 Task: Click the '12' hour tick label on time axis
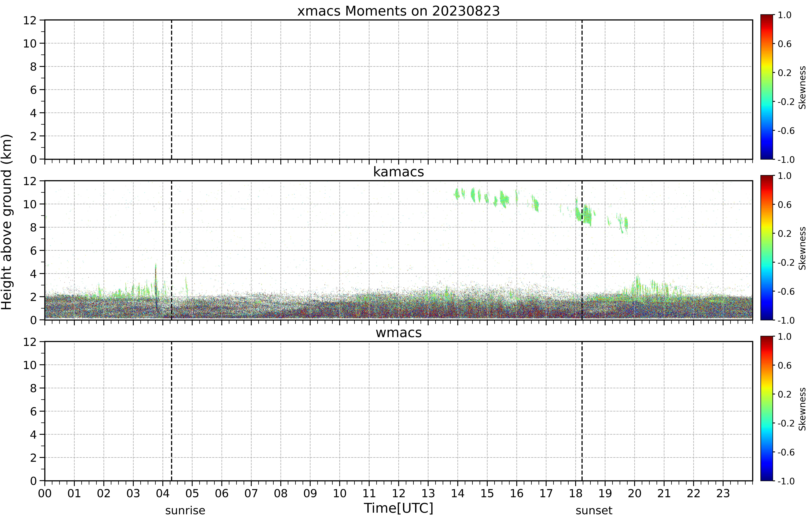(x=399, y=493)
